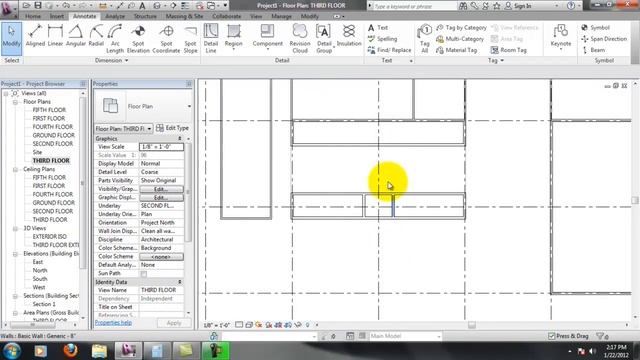Select the Spot Slope tool

(x=190, y=39)
